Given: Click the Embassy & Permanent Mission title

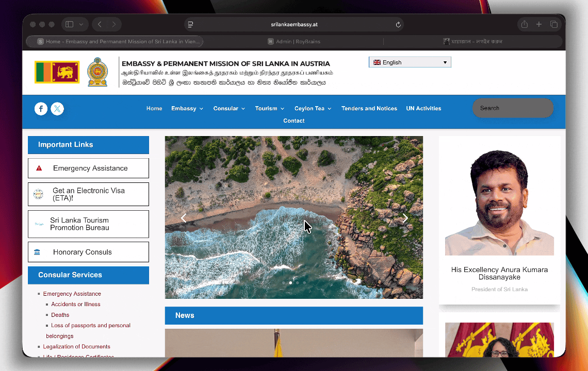Looking at the screenshot, I should click(226, 64).
